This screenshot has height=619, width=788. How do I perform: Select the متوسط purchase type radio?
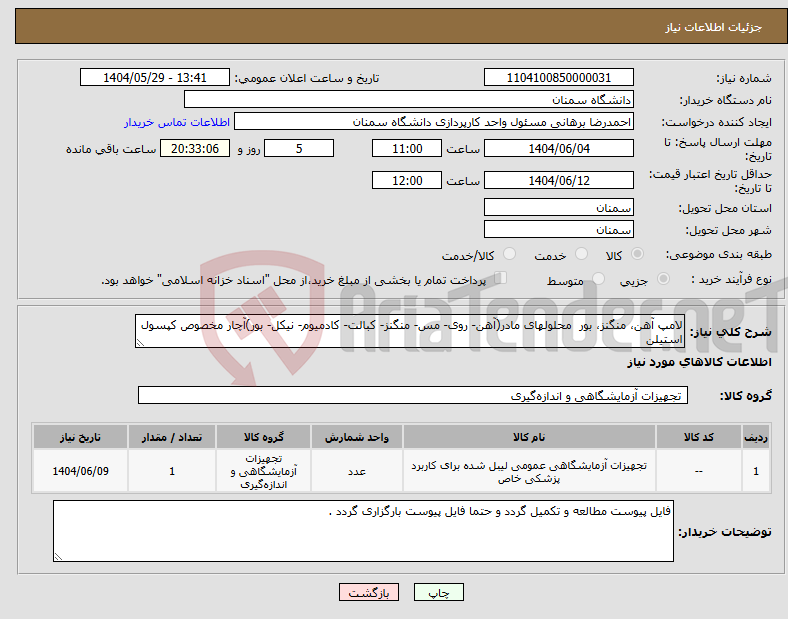coord(598,279)
